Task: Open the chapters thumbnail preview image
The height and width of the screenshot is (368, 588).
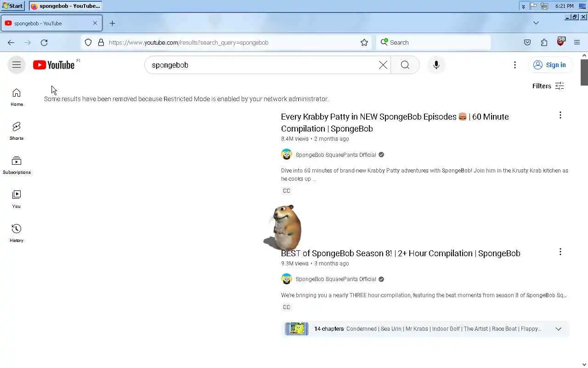Action: [297, 329]
